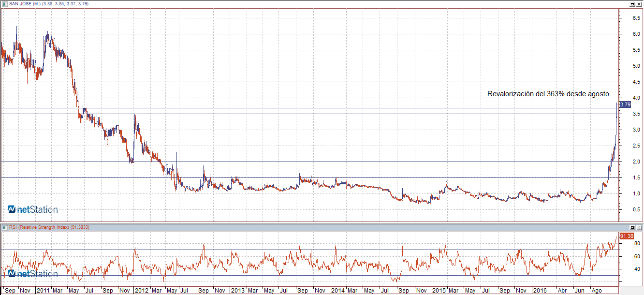Select the 'Revalorización del 363% desde agosto' annotation
Image resolution: width=644 pixels, height=295 pixels.
click(x=548, y=94)
